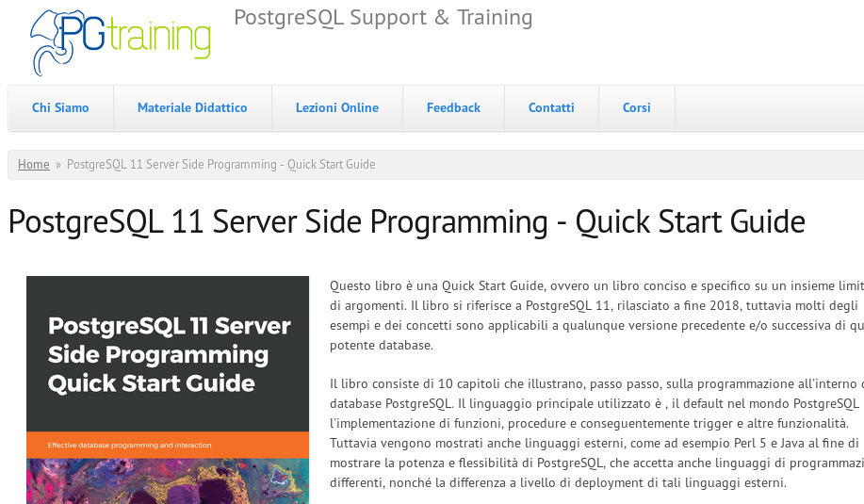This screenshot has height=504, width=864.
Task: Click the cover subtitle "Effective database programming and interaction"
Action: (x=129, y=445)
